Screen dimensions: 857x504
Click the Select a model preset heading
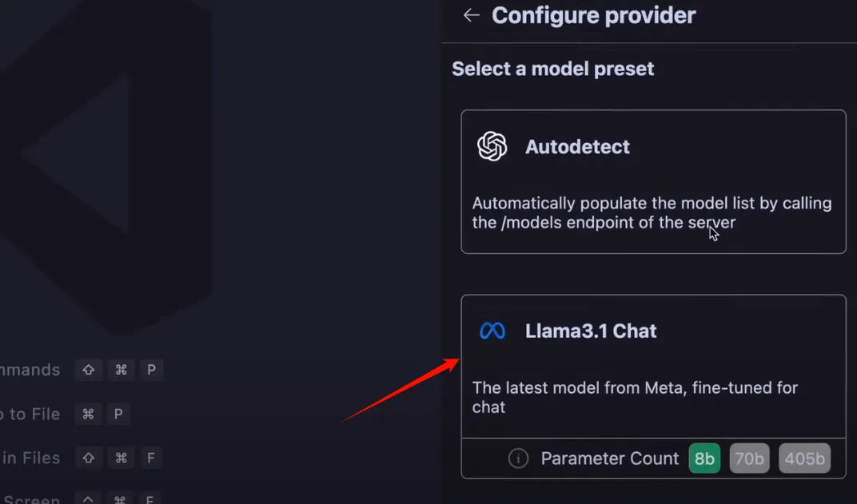point(552,69)
